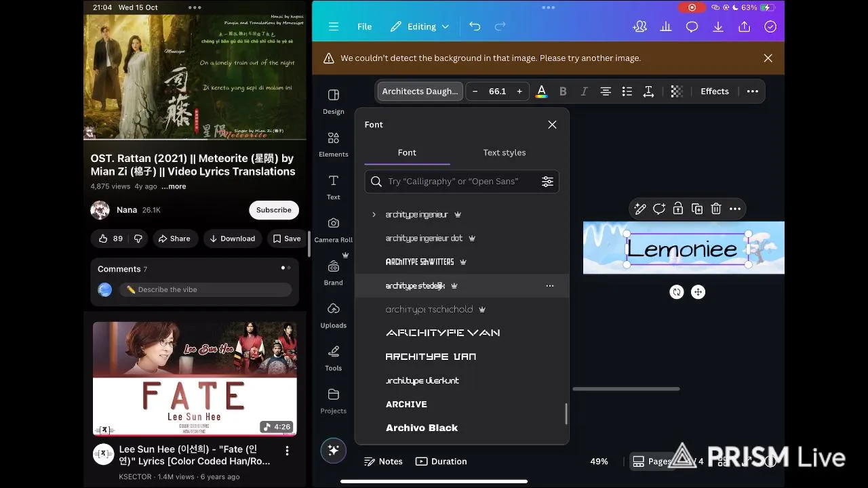Toggle bulleted list formatting

(x=627, y=91)
